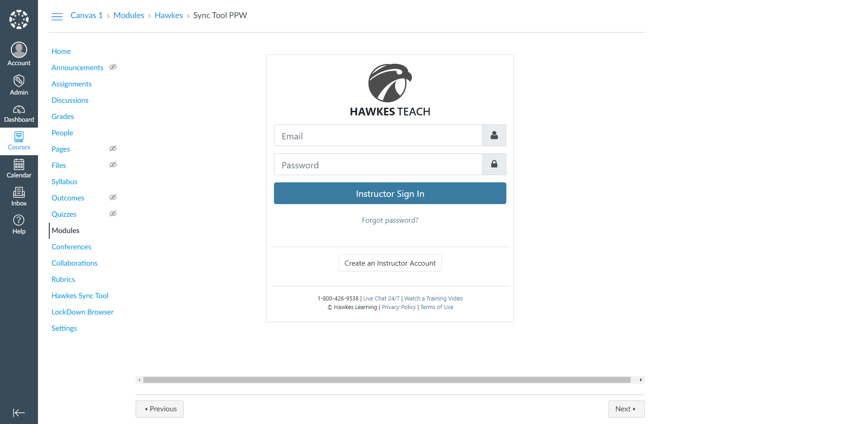The image size is (868, 424).
Task: Click the horizontal scrollbar right arrow
Action: (641, 380)
